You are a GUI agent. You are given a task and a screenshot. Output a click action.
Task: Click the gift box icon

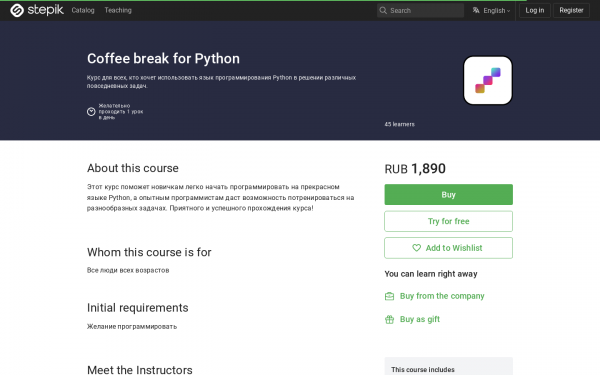[390, 319]
